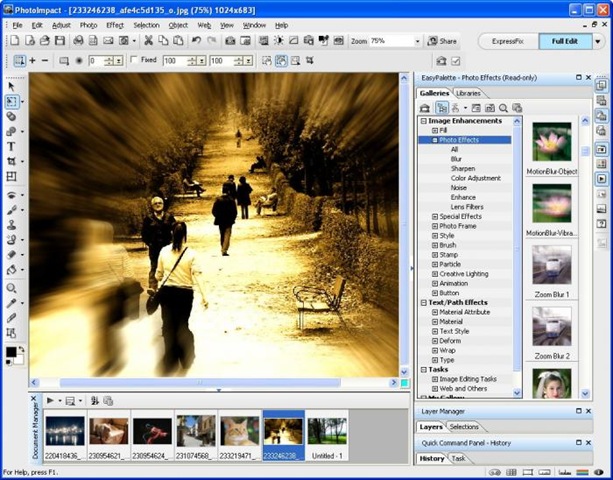This screenshot has width=613, height=480.
Task: Click the Share button
Action: tap(442, 41)
